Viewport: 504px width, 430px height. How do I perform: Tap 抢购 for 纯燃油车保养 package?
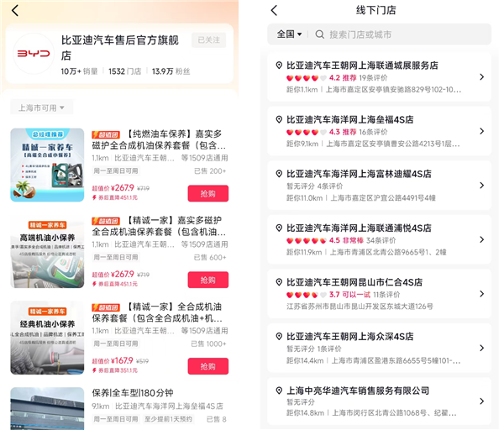coord(208,193)
